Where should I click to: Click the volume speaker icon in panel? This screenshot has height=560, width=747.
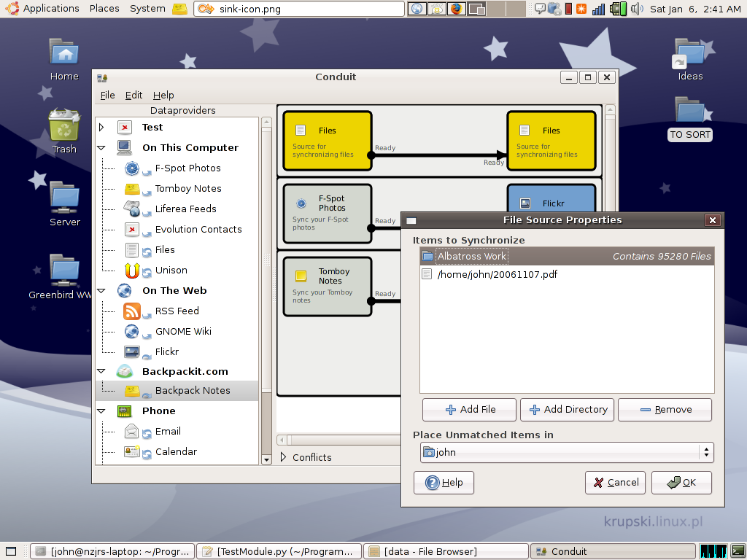point(636,9)
